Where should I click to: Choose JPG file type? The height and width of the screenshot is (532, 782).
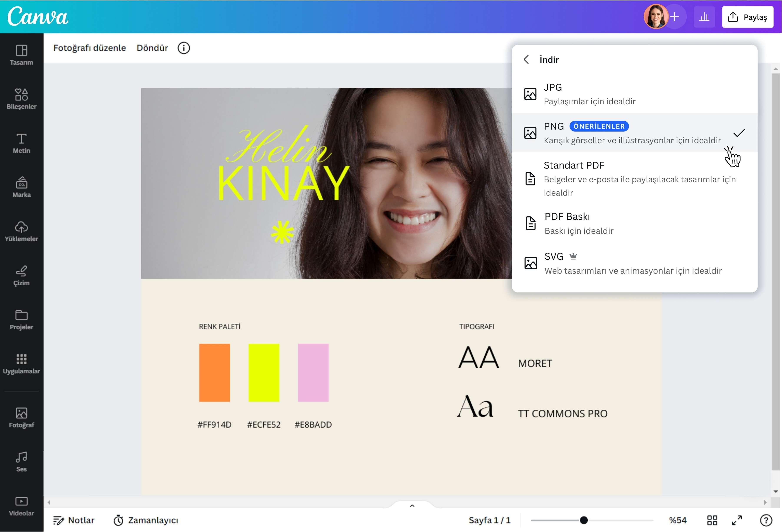[x=634, y=94]
